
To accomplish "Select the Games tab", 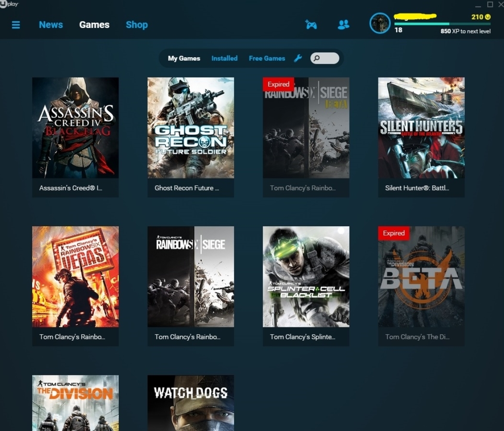I will coord(94,25).
